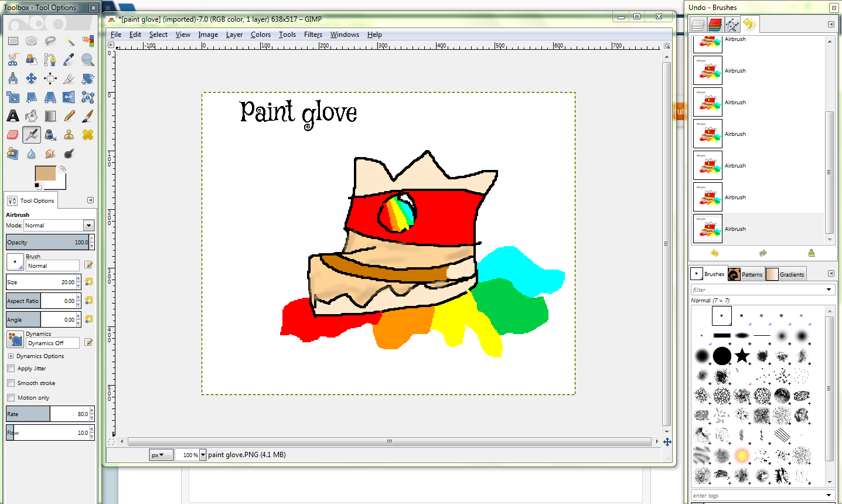Choose the Move tool
Screen dimensions: 842x504
pyautogui.click(x=32, y=79)
